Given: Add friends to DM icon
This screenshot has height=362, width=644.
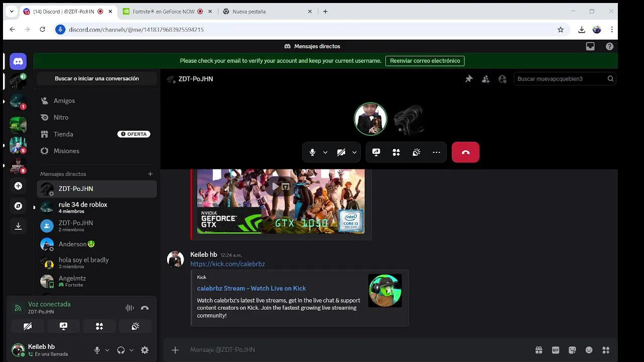Looking at the screenshot, I should 486,79.
